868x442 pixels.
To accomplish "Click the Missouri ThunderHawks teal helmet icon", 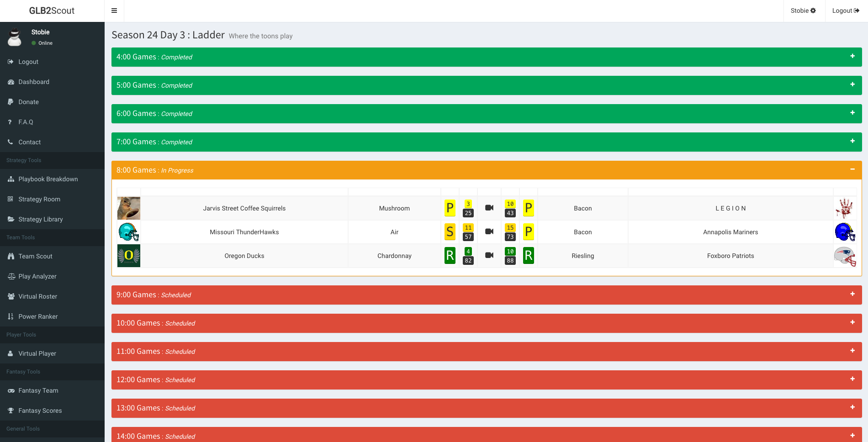I will pos(129,232).
